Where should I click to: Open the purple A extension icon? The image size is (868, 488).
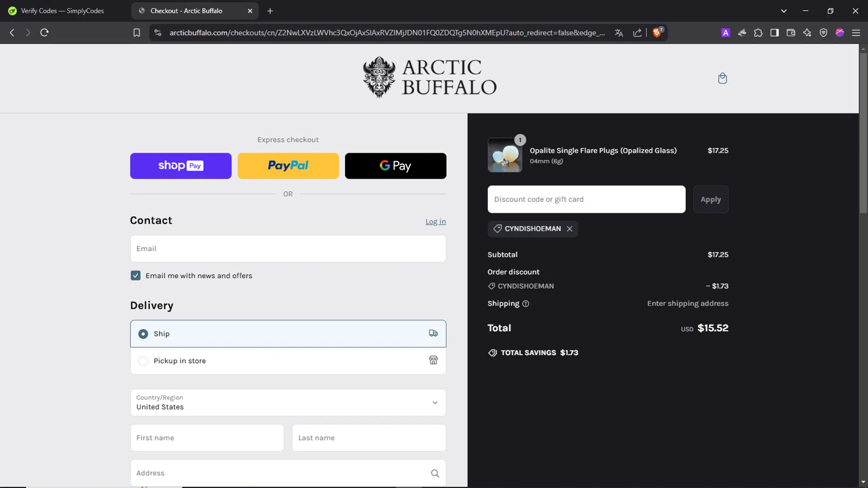726,33
